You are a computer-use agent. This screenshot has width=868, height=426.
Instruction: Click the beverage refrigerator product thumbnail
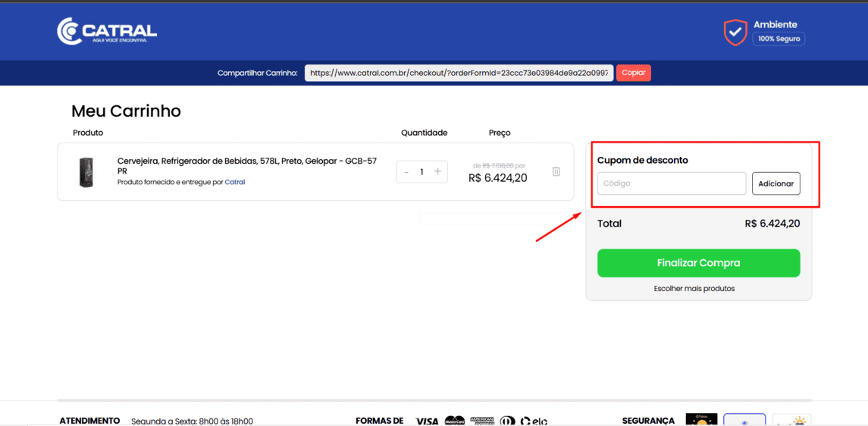[86, 172]
